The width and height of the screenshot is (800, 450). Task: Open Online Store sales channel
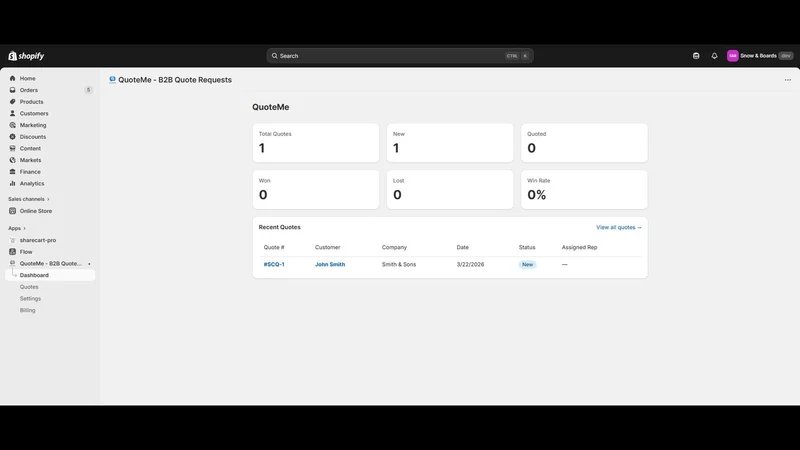coord(36,211)
